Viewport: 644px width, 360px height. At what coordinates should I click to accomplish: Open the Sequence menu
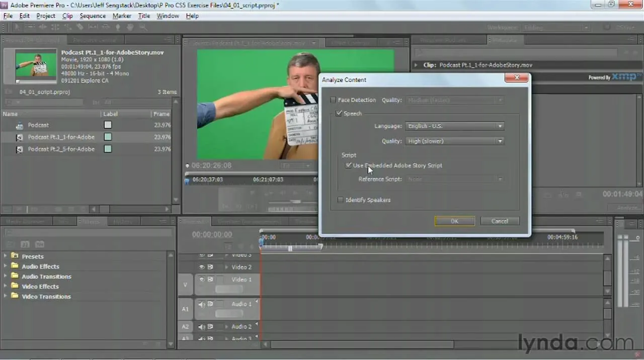click(x=93, y=16)
